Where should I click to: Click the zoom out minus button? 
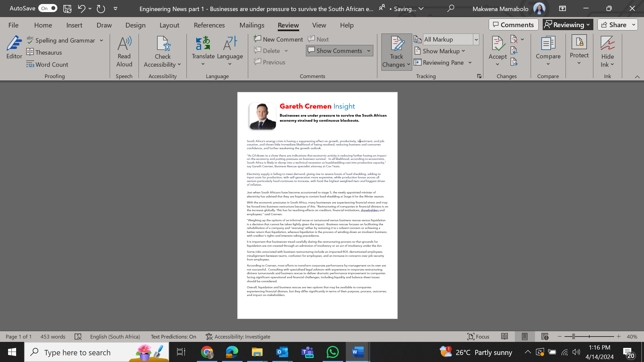[559, 337]
